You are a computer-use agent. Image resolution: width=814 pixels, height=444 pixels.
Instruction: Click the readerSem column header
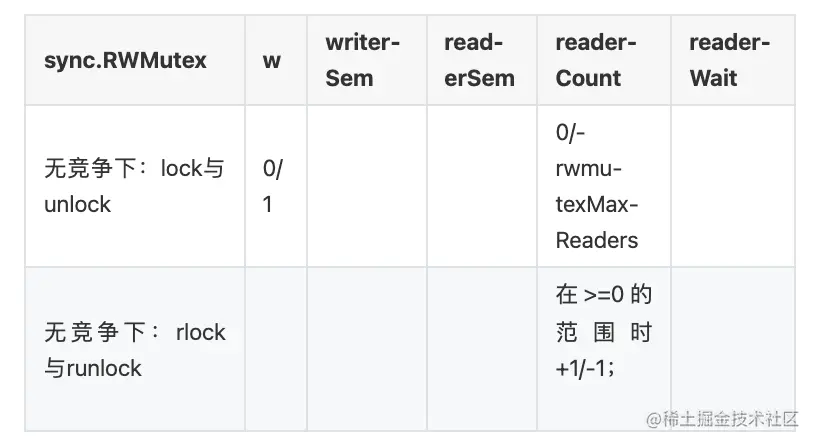point(479,60)
